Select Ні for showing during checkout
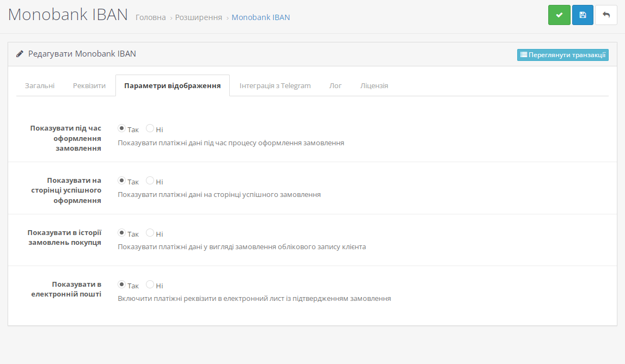Image resolution: width=625 pixels, height=364 pixels. click(150, 128)
